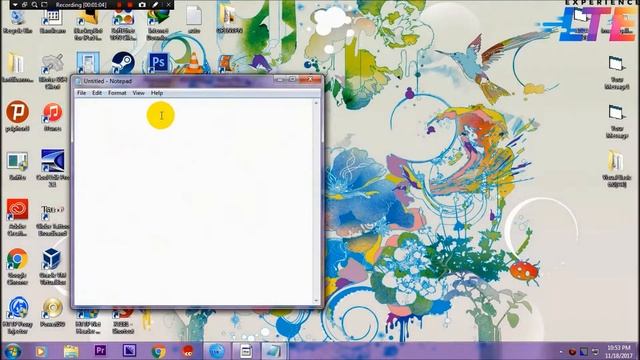Click the camera snapshot icon in recorder bar
This screenshot has width=640, height=360.
tap(142, 5)
